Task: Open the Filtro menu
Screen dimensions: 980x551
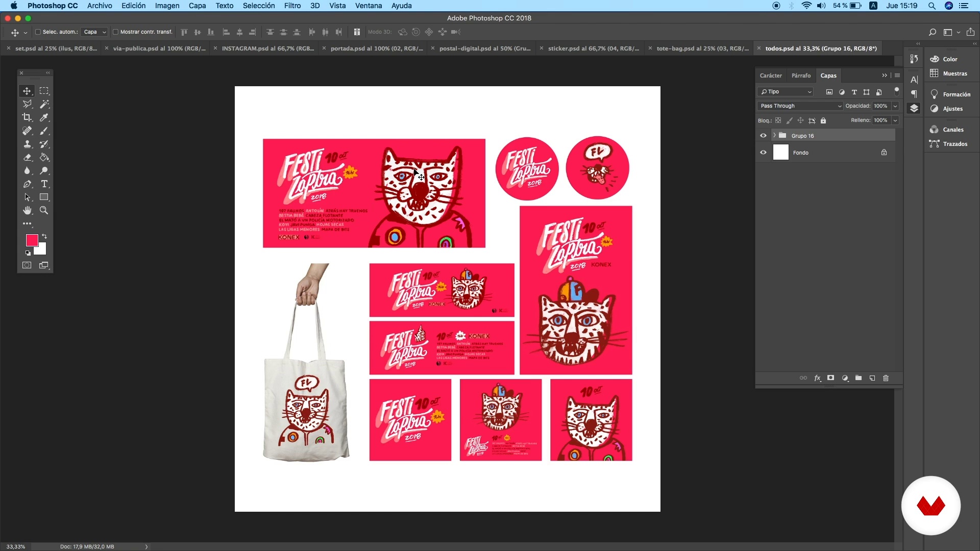Action: [292, 6]
